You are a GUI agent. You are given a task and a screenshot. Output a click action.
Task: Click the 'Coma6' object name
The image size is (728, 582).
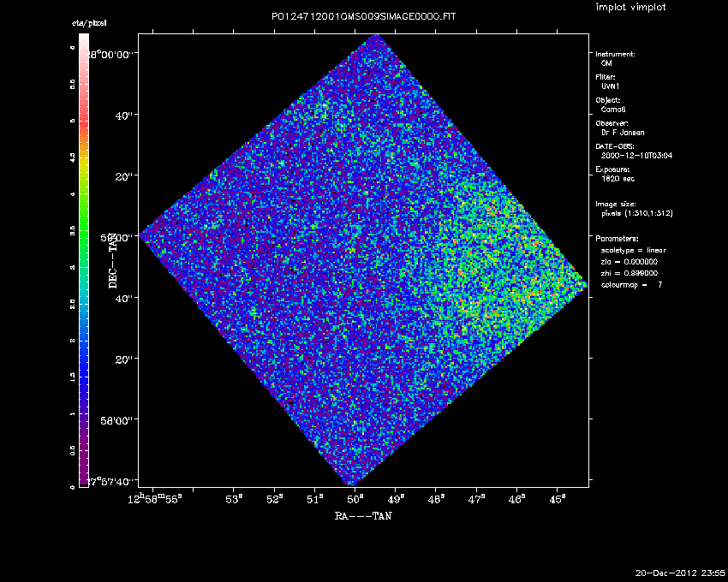coord(613,110)
